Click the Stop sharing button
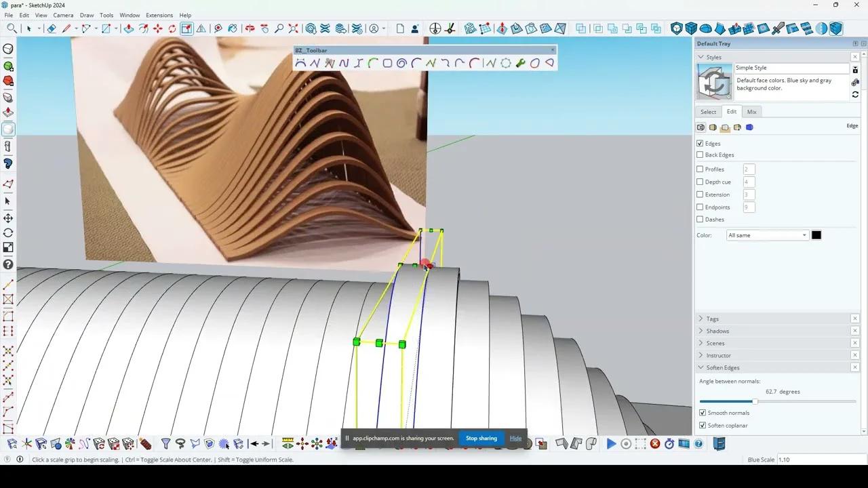 coord(481,438)
